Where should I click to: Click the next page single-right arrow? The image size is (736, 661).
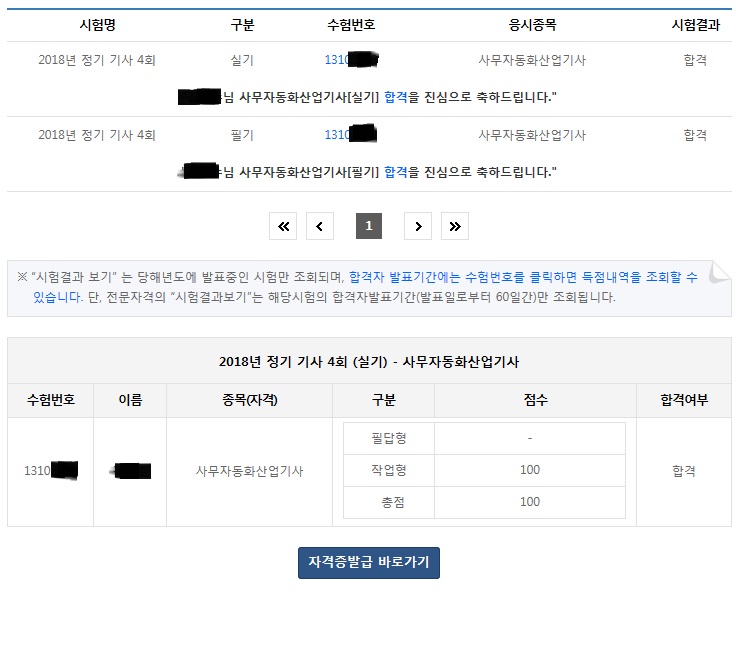(418, 227)
